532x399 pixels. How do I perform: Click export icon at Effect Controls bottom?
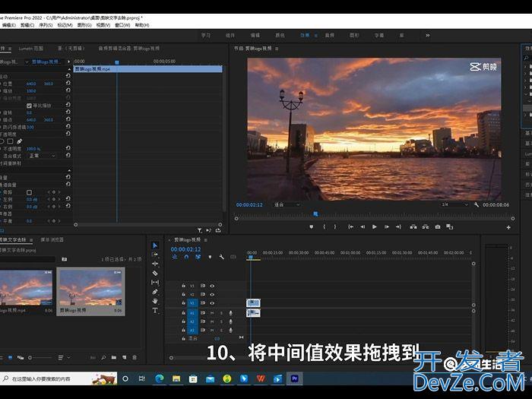click(218, 230)
